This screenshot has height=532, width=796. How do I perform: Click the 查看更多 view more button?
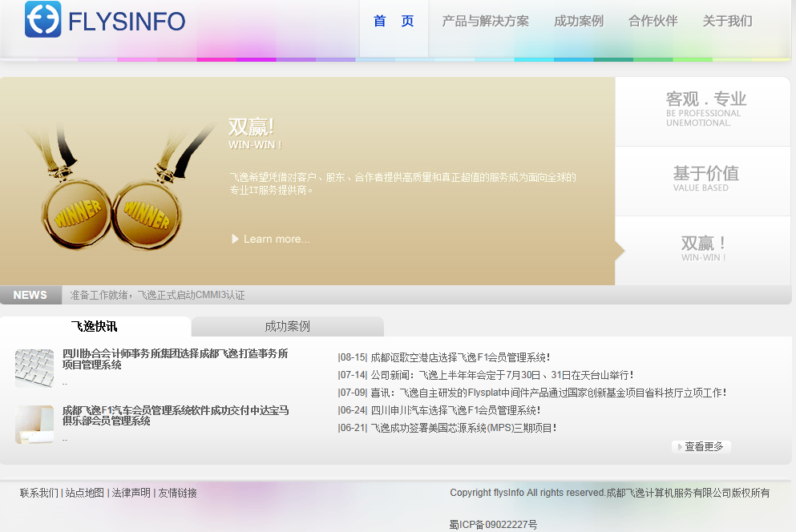[701, 446]
